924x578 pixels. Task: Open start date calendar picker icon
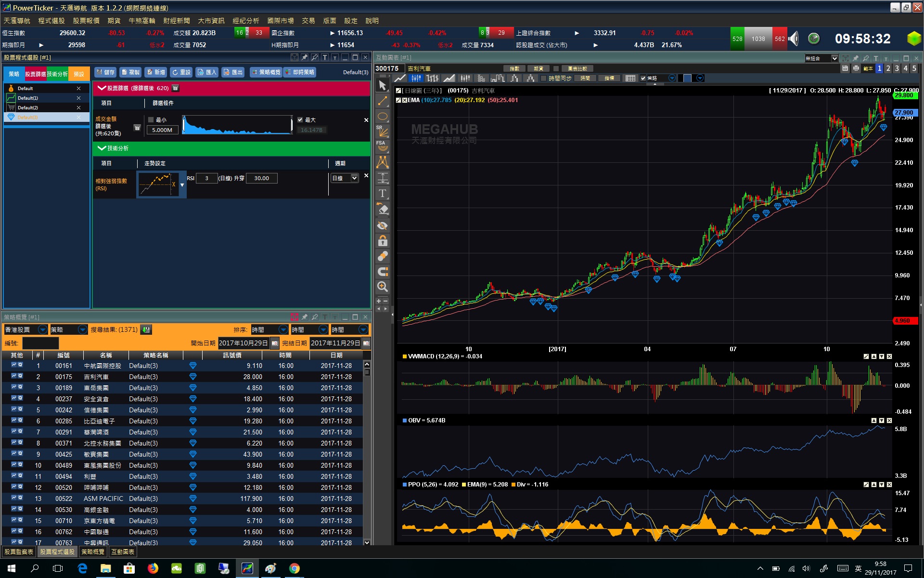point(275,343)
